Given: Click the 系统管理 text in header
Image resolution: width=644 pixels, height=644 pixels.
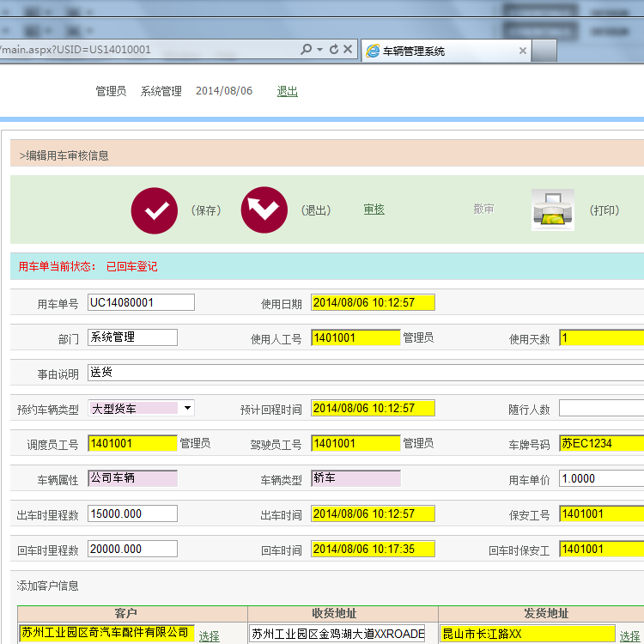Looking at the screenshot, I should click(161, 91).
